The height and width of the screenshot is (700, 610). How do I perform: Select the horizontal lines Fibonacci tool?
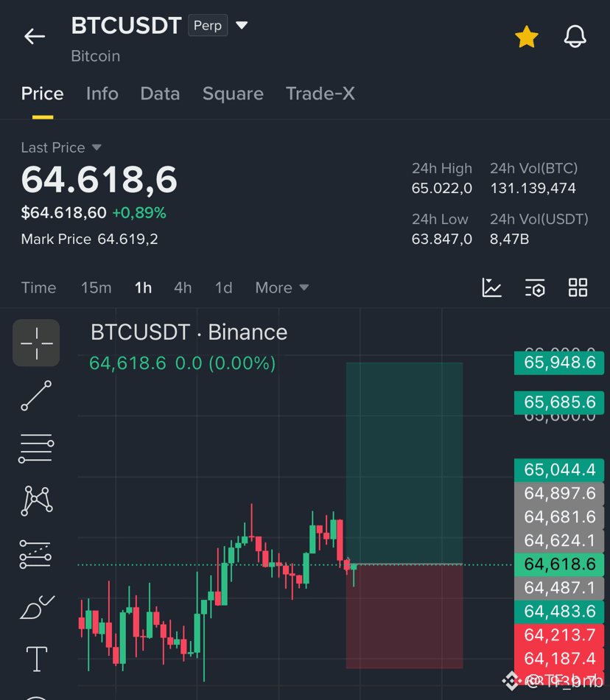pyautogui.click(x=36, y=448)
